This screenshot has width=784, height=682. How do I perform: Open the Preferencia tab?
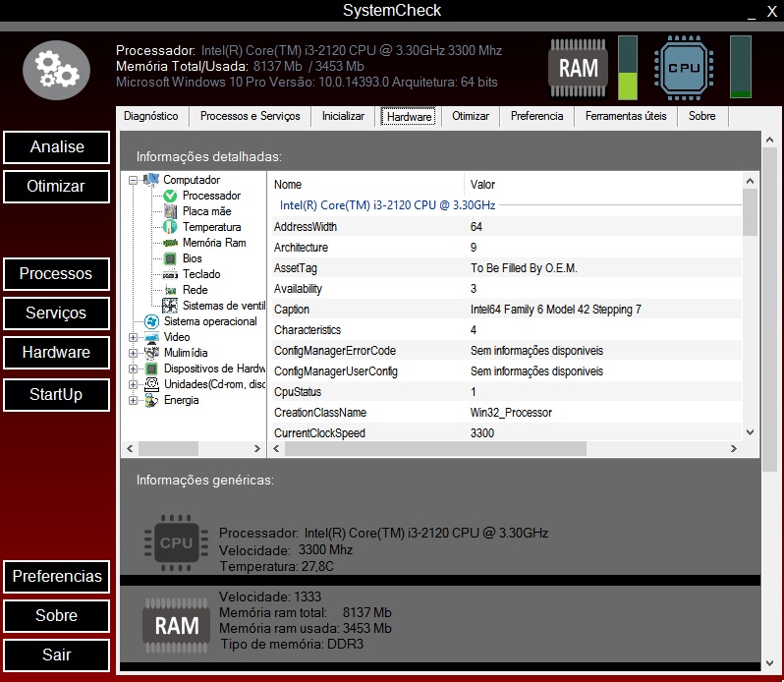(x=536, y=116)
